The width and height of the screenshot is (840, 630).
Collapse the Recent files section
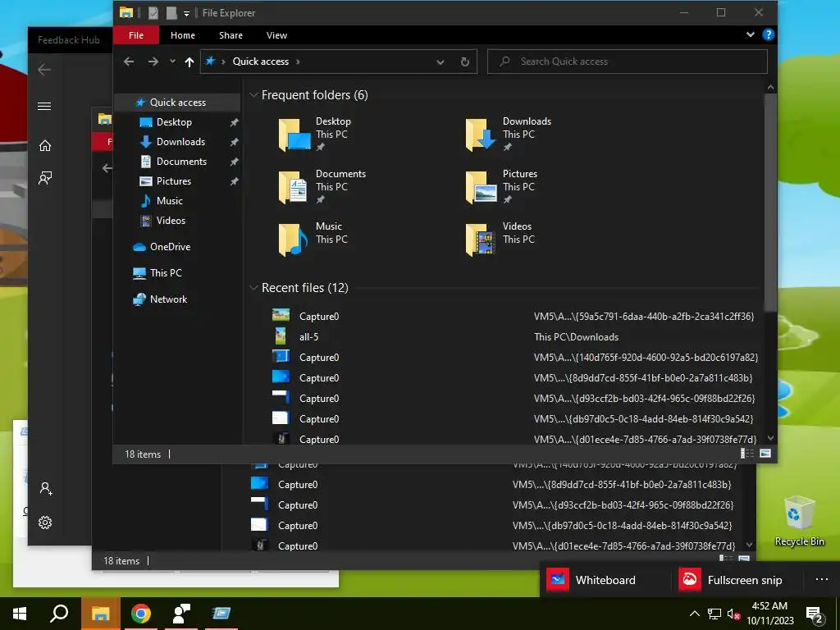tap(253, 288)
